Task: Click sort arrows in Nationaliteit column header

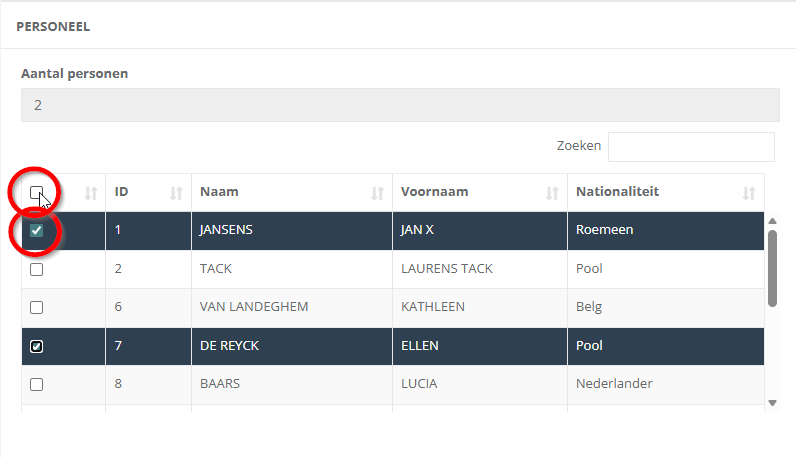Action: (749, 193)
